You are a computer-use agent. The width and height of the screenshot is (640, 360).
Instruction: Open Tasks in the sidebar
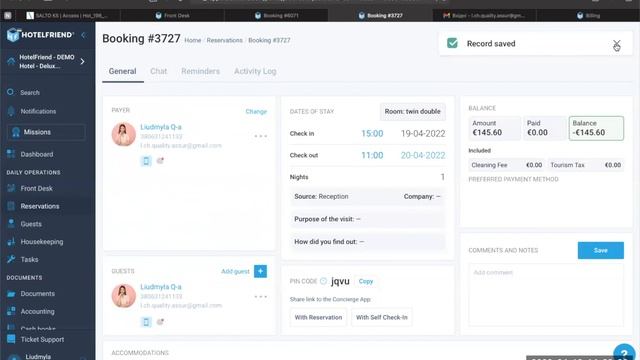[29, 260]
